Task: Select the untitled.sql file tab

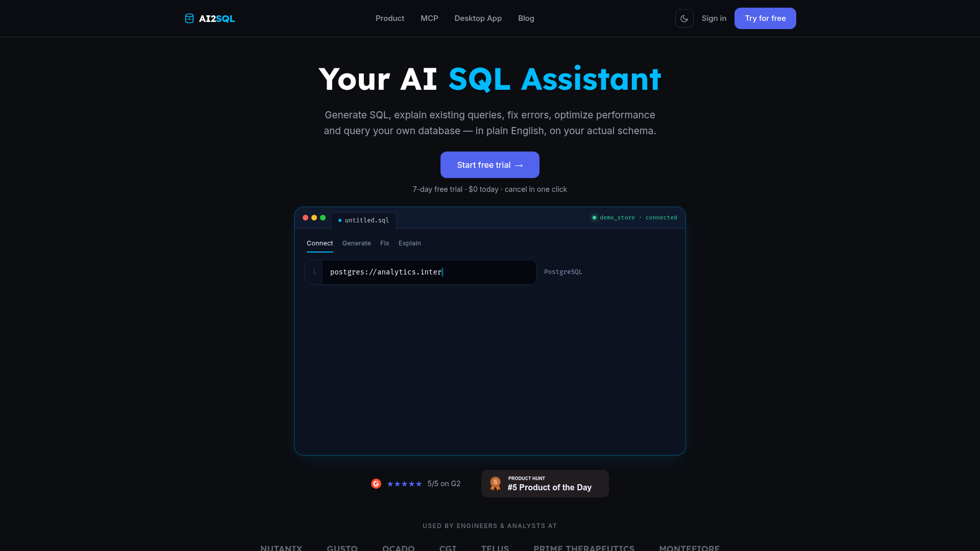Action: (363, 220)
